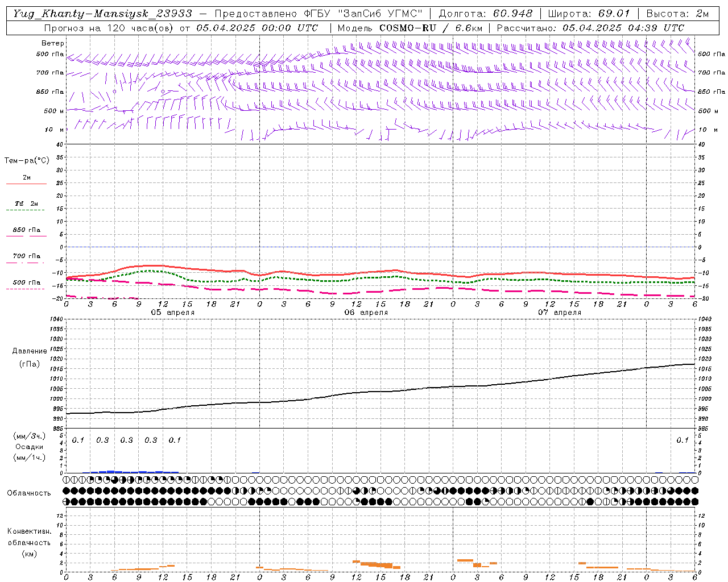Click the (гПа) unit label under Давление
Viewport: 728px width, 582px height.
pos(29,364)
